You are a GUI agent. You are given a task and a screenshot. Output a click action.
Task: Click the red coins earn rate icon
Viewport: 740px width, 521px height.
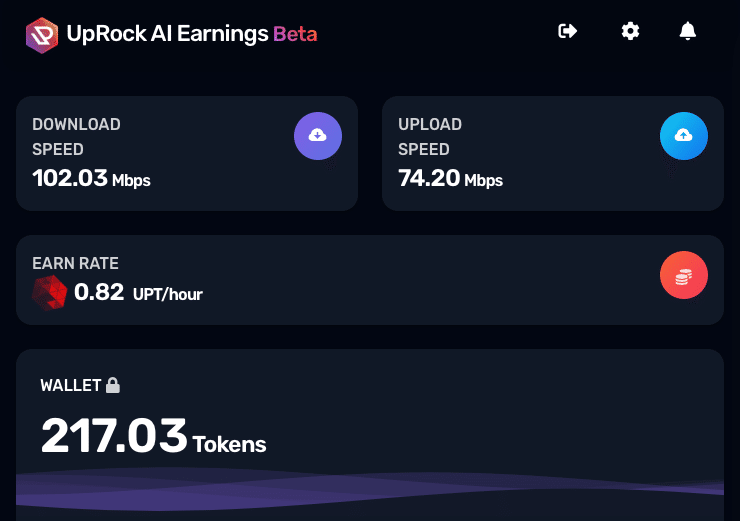684,274
